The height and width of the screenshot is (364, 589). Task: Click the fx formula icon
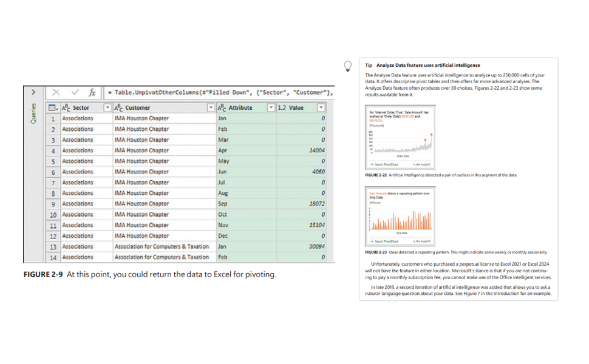[x=92, y=93]
